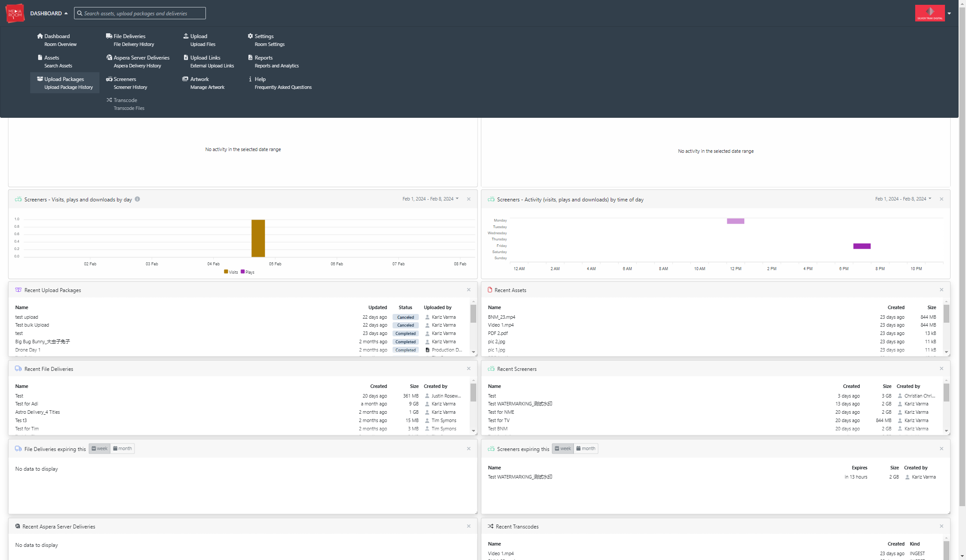Image resolution: width=966 pixels, height=560 pixels.
Task: Open File Deliveries history menu item
Action: click(x=130, y=40)
